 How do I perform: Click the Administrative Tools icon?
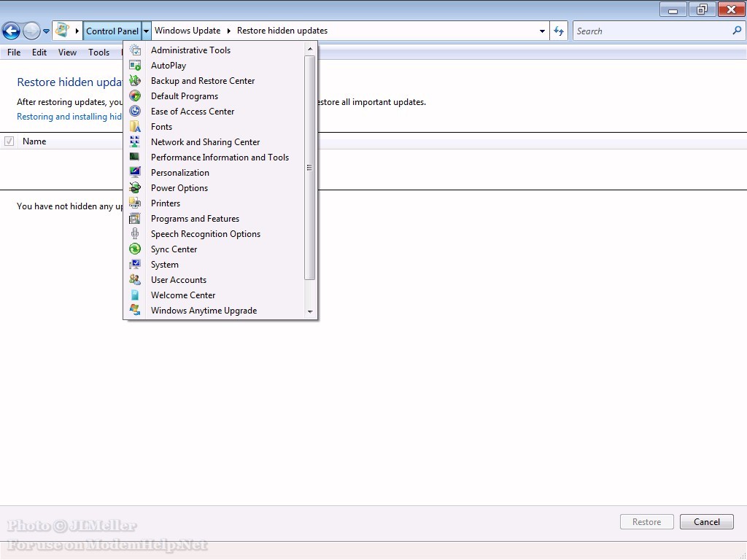tap(135, 50)
